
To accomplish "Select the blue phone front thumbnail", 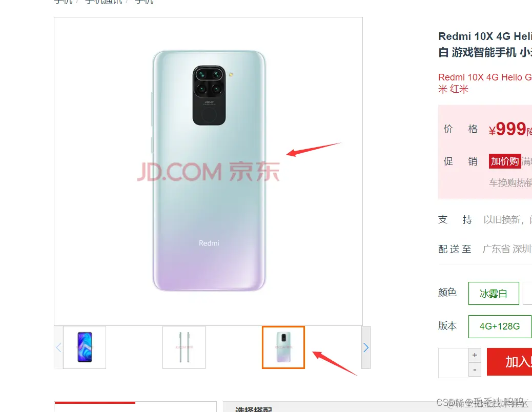I will (85, 347).
